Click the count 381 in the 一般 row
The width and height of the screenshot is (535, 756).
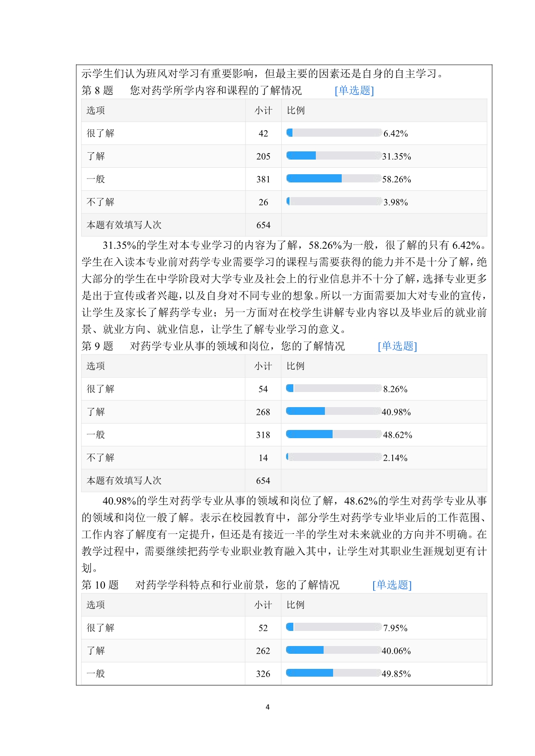[263, 179]
